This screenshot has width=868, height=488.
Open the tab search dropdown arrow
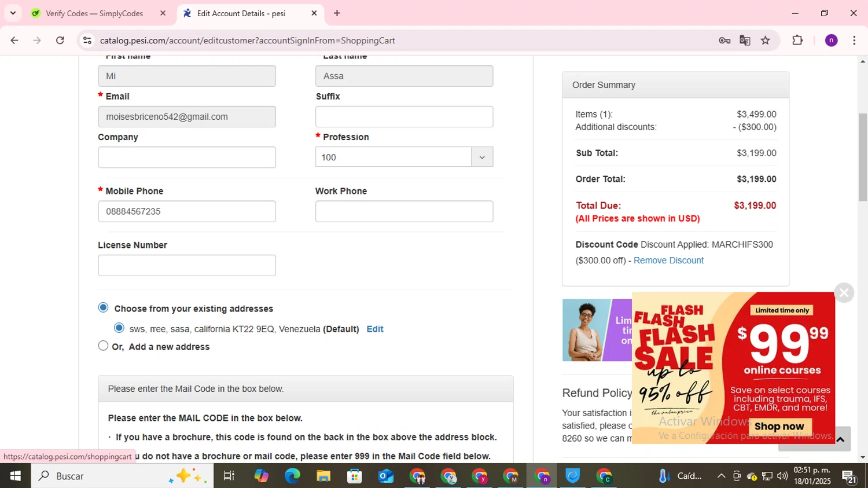click(13, 13)
